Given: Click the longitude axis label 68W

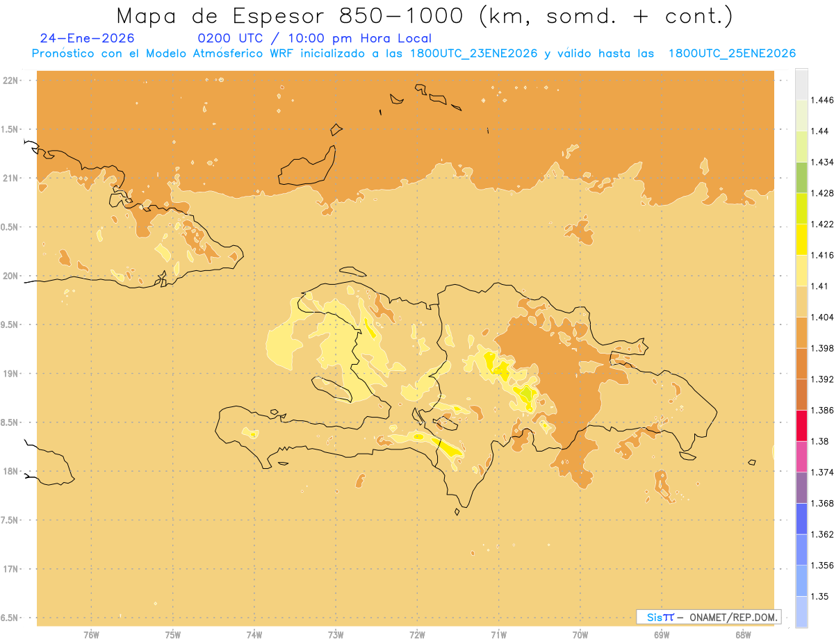Looking at the screenshot, I should (x=743, y=635).
